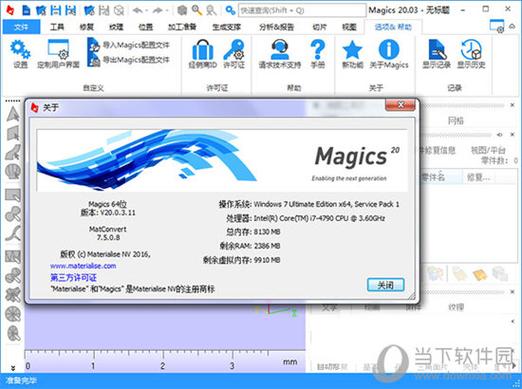Open the 第三方许可证 link
The width and height of the screenshot is (522, 389).
coord(73,277)
